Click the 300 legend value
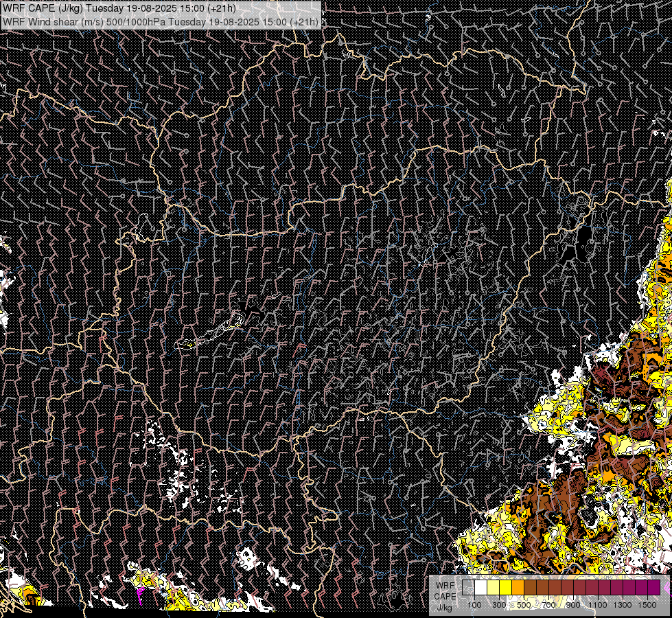672x618 pixels. pyautogui.click(x=499, y=605)
